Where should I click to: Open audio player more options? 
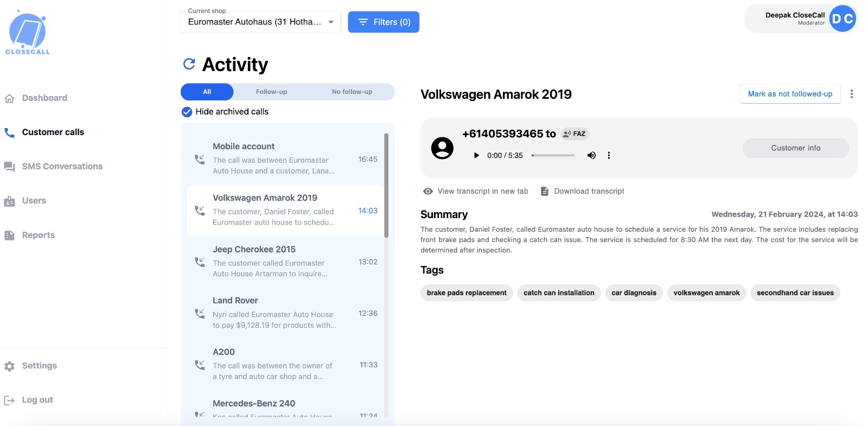[609, 155]
